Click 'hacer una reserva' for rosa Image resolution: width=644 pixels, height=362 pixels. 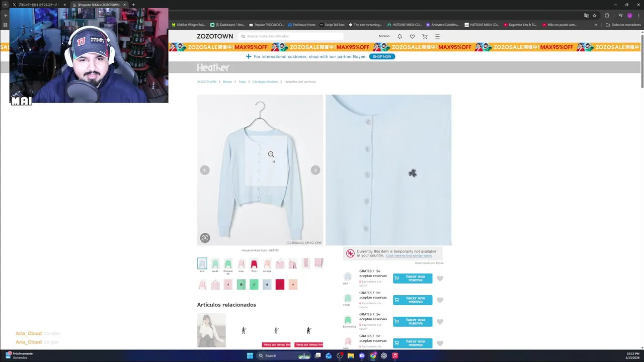[x=413, y=343]
